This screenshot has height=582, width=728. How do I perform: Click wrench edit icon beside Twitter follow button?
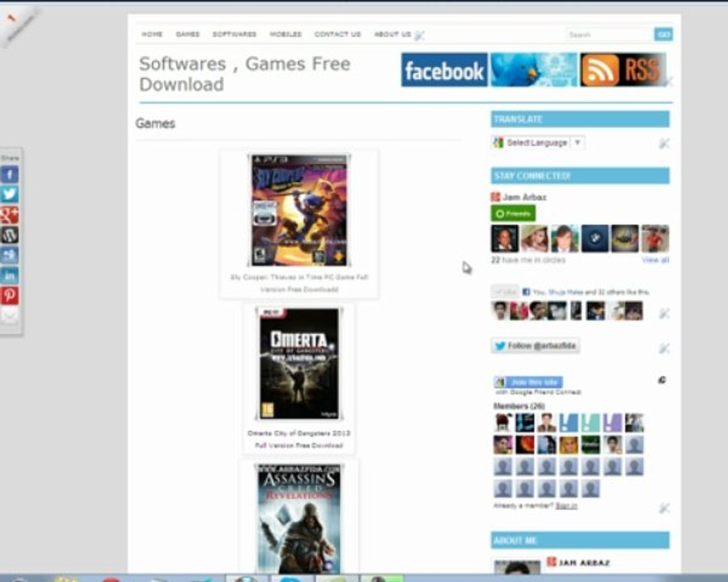point(664,348)
